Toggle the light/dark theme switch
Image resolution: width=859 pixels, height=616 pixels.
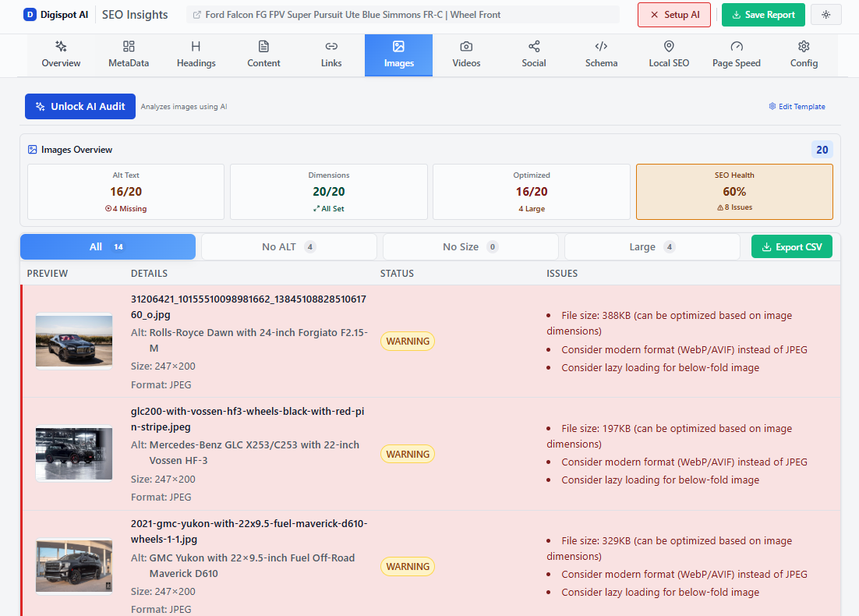[825, 15]
